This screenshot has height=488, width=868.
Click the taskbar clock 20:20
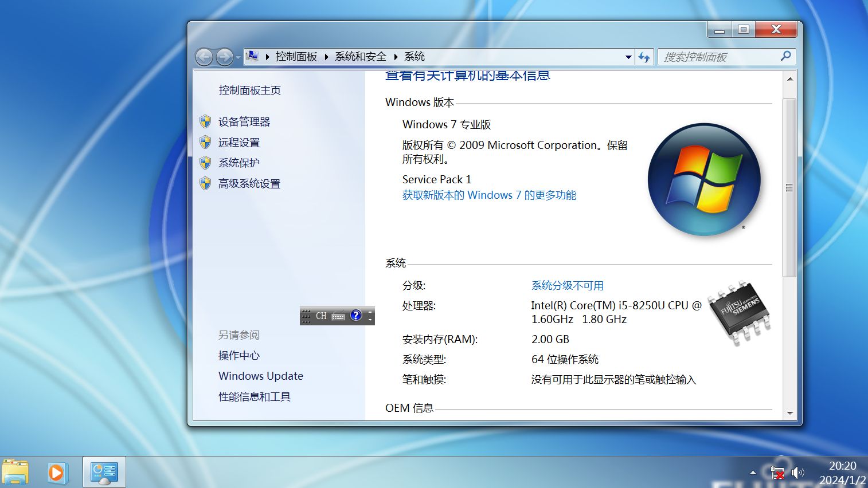(842, 466)
